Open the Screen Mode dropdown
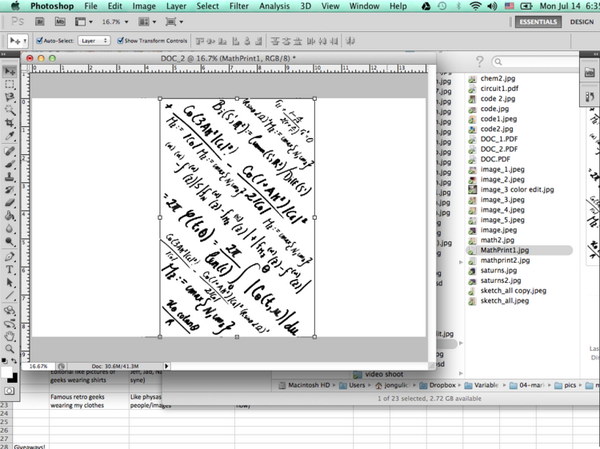Screen dimensions: 600x449 tap(174, 22)
